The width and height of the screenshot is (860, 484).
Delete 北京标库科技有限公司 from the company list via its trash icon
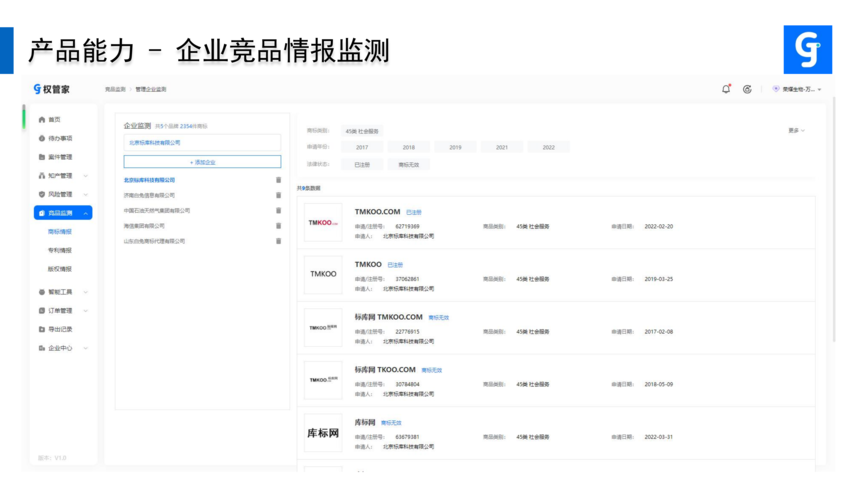click(x=278, y=180)
